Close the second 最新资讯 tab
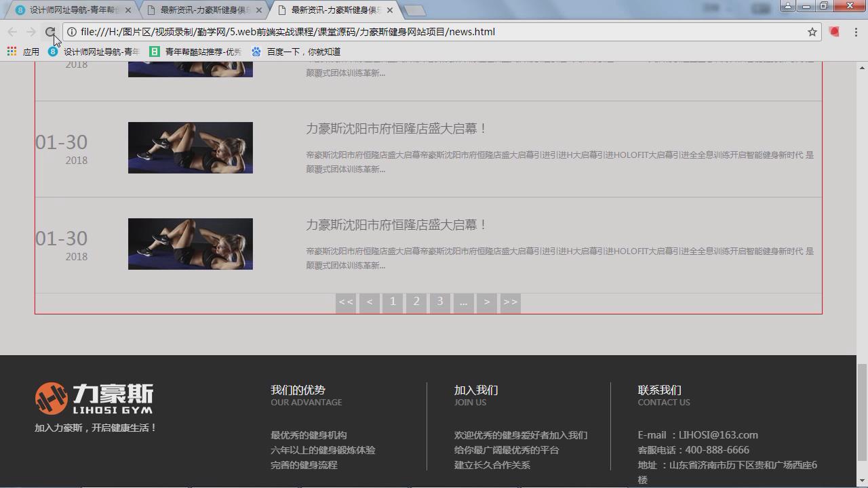This screenshot has height=488, width=868. (258, 10)
